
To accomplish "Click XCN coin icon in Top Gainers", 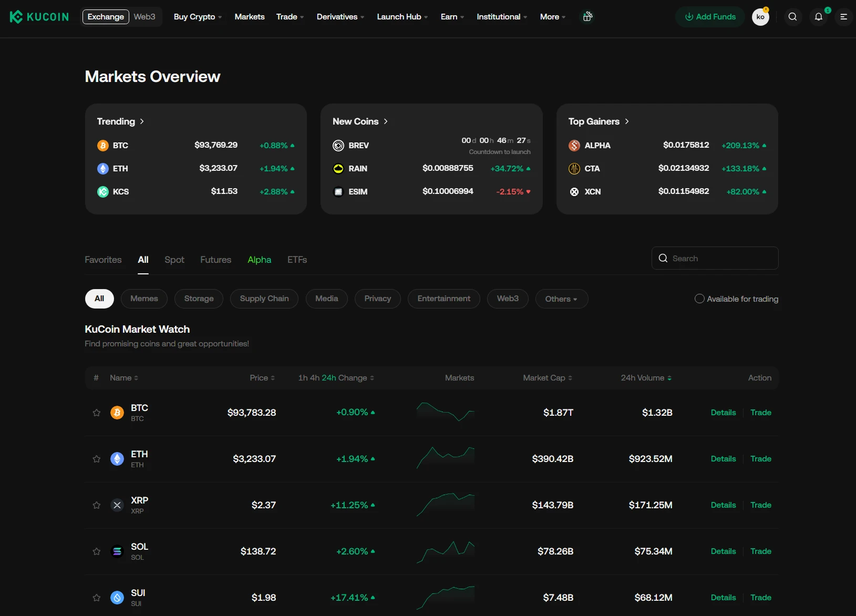I will pos(574,192).
